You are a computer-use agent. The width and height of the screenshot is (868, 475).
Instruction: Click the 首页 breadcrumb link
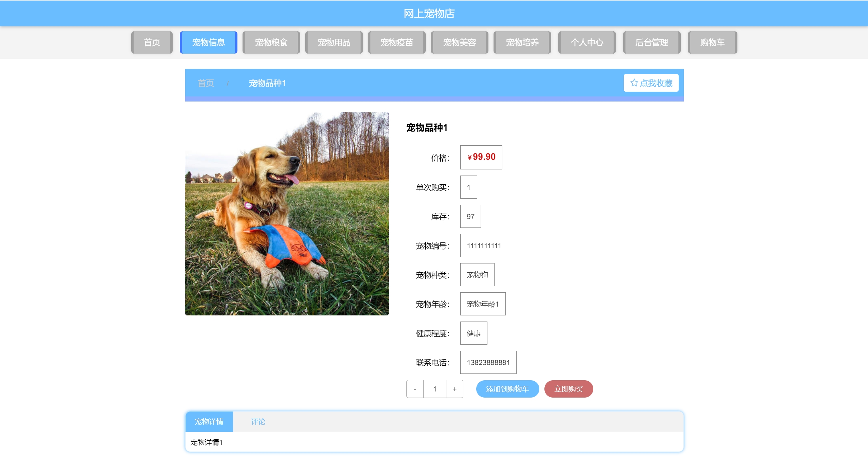pos(206,83)
